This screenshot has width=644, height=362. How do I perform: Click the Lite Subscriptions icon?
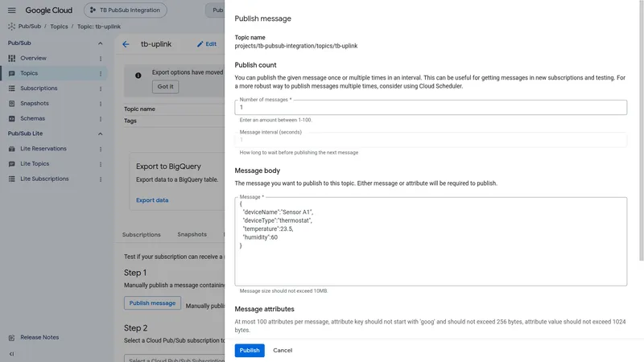coord(11,179)
